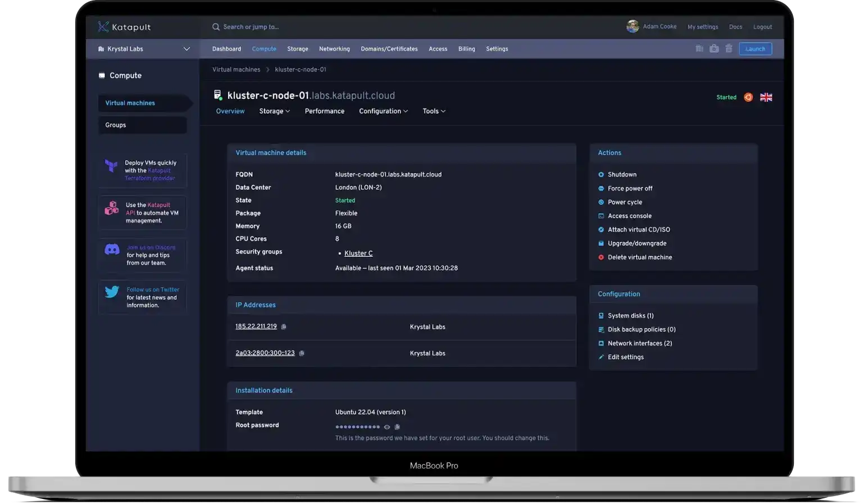
Task: Click the Upgrade/downgrade icon
Action: [x=601, y=243]
